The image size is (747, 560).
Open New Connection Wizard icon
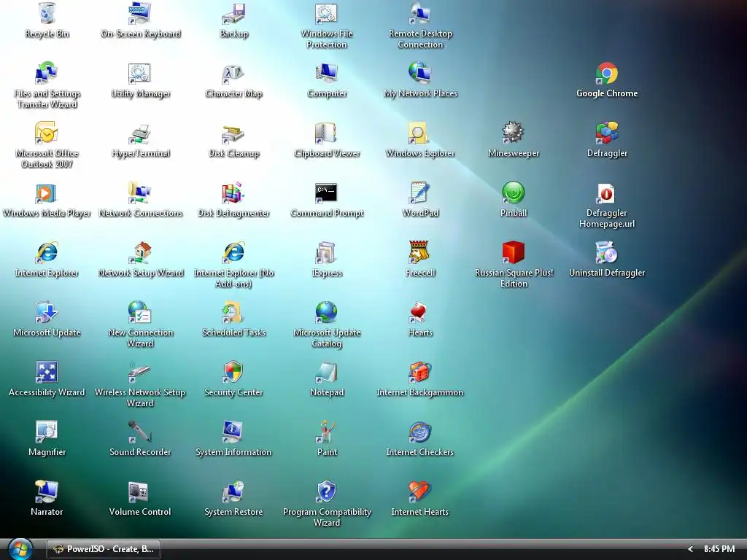(140, 312)
